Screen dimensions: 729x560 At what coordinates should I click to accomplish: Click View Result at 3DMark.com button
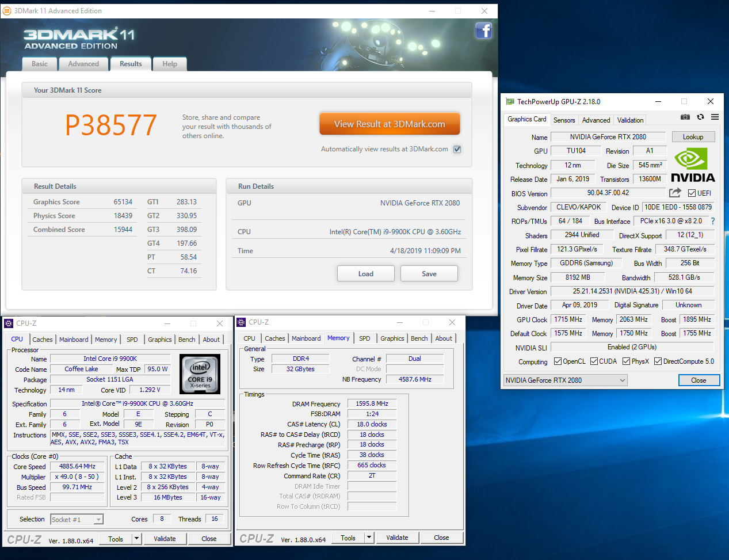(390, 124)
